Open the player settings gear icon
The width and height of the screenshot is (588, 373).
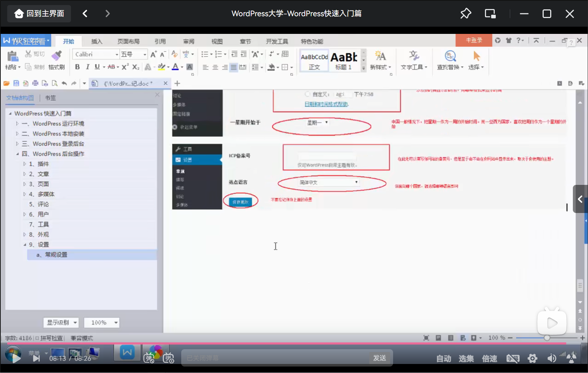click(532, 358)
